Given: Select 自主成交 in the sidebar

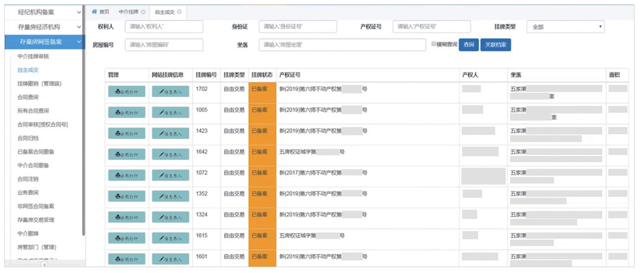Looking at the screenshot, I should [28, 70].
